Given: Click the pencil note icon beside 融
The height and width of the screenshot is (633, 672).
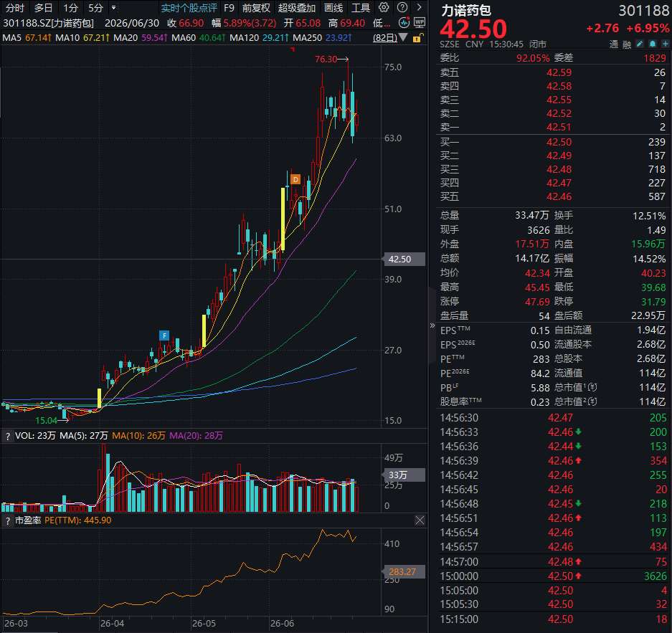Looking at the screenshot, I should [x=640, y=44].
